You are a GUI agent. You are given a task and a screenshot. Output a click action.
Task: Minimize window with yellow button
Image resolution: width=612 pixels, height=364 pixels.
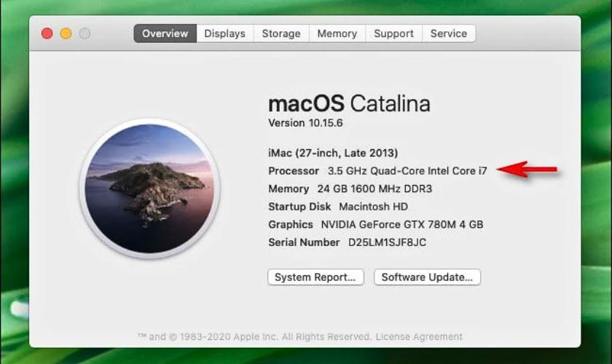click(66, 33)
